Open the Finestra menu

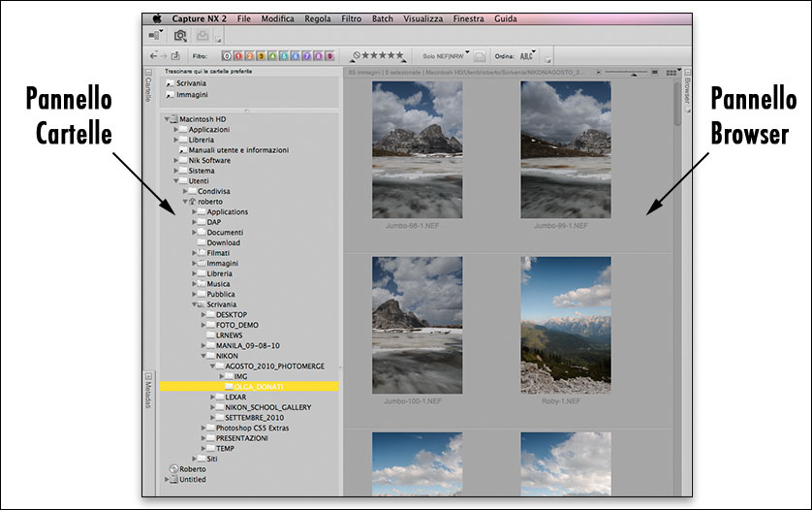tap(468, 18)
